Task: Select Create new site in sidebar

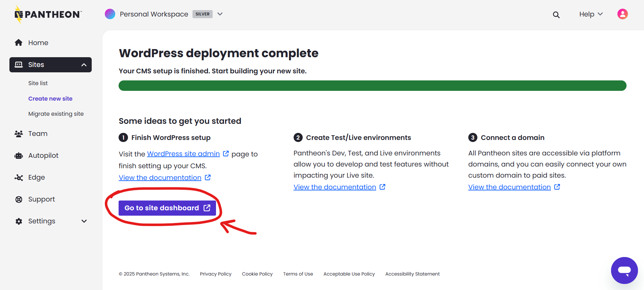Action: tap(50, 99)
